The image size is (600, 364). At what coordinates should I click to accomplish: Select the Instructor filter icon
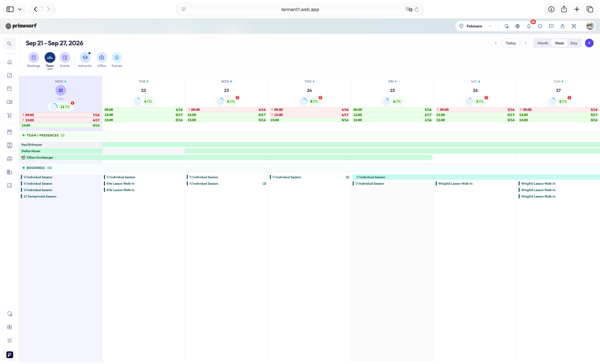pos(85,57)
